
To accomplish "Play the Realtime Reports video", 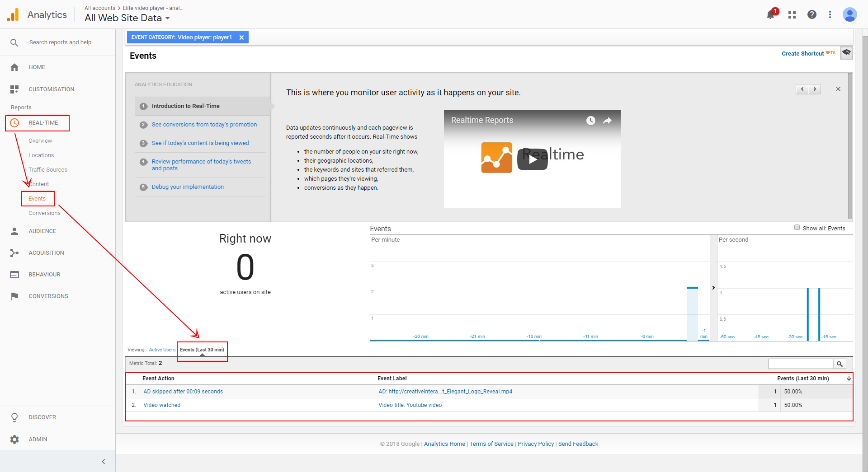I will click(x=532, y=159).
